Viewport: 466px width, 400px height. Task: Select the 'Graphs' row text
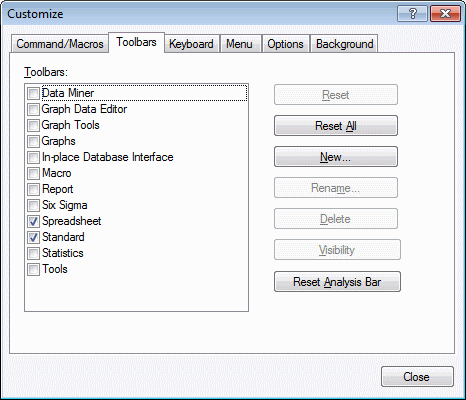point(58,141)
